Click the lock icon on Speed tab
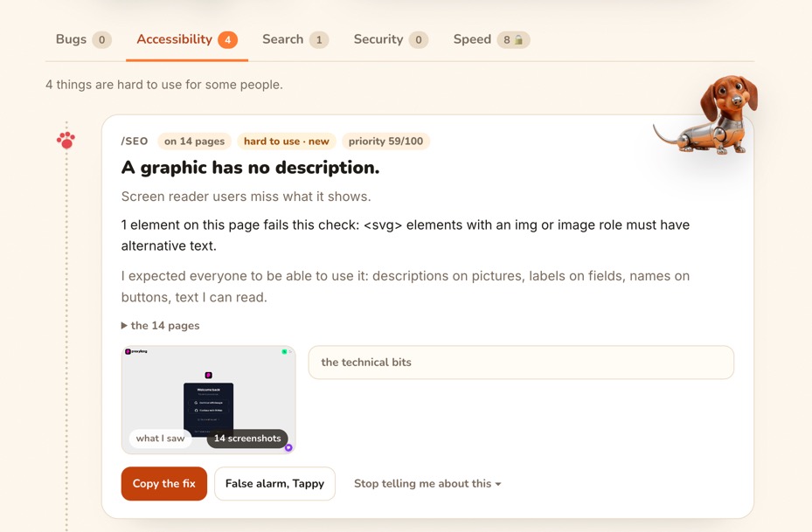This screenshot has height=532, width=812. point(518,40)
